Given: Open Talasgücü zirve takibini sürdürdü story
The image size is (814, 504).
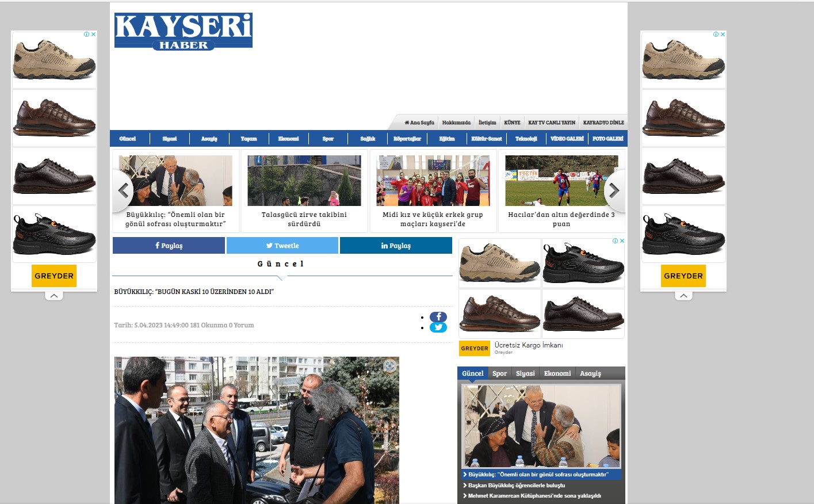Looking at the screenshot, I should [304, 219].
